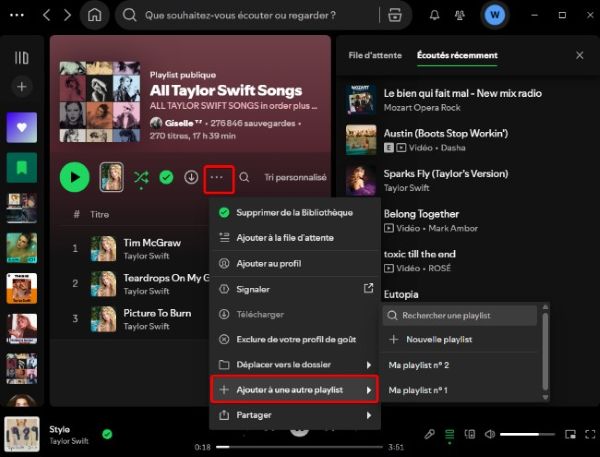Viewport: 600px width, 457px height.
Task: Click the search box Que souhaitez-vous écouter
Action: tap(240, 15)
